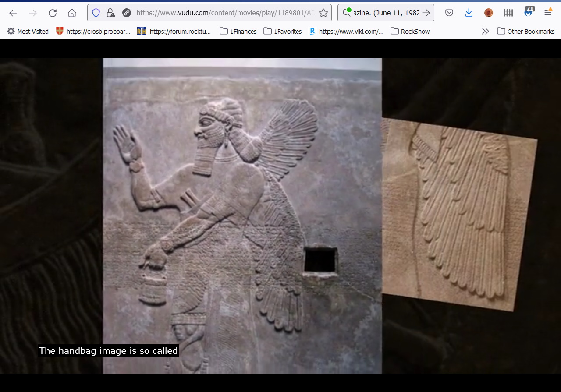Click the winged figure relief video image
The image size is (561, 392).
pos(242,216)
